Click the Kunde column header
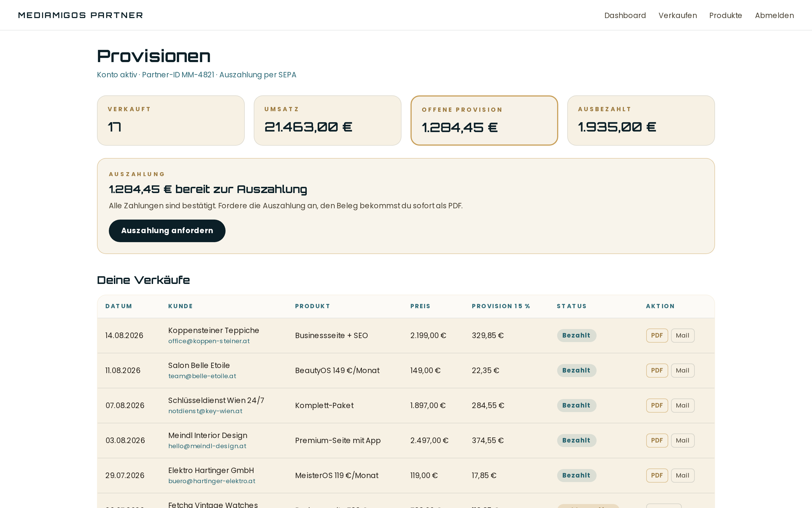Viewport: 812px width, 508px height. pyautogui.click(x=180, y=306)
